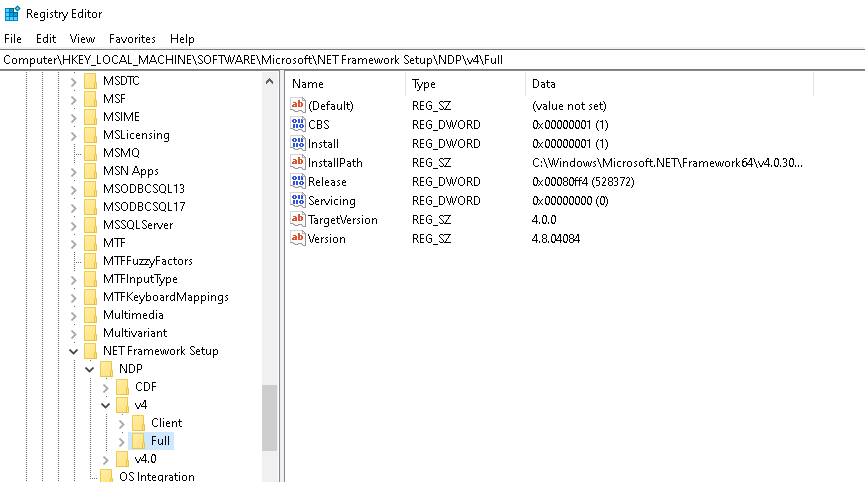
Task: Collapse the v4 key
Action: click(105, 406)
